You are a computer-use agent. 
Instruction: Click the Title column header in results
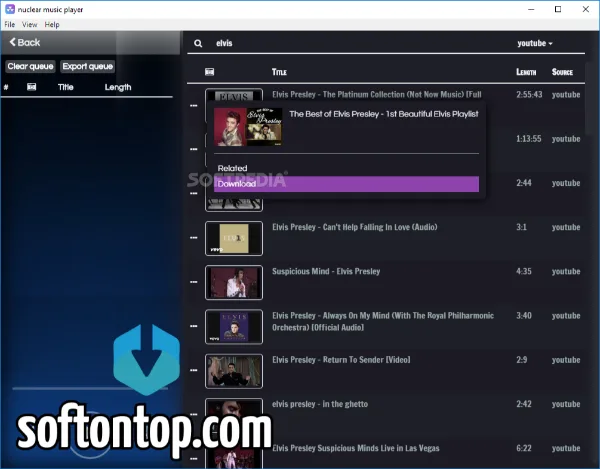(x=279, y=72)
